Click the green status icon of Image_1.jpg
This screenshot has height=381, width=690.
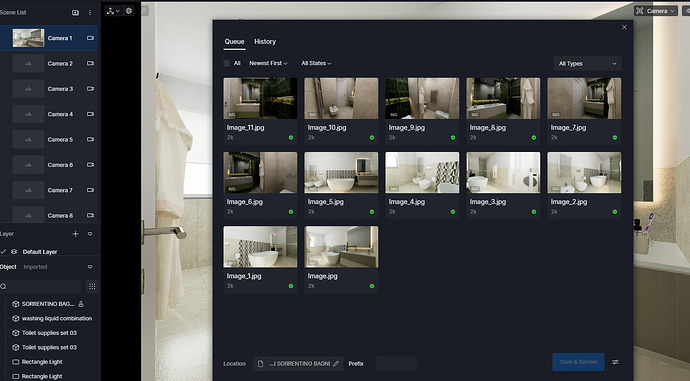tap(291, 286)
